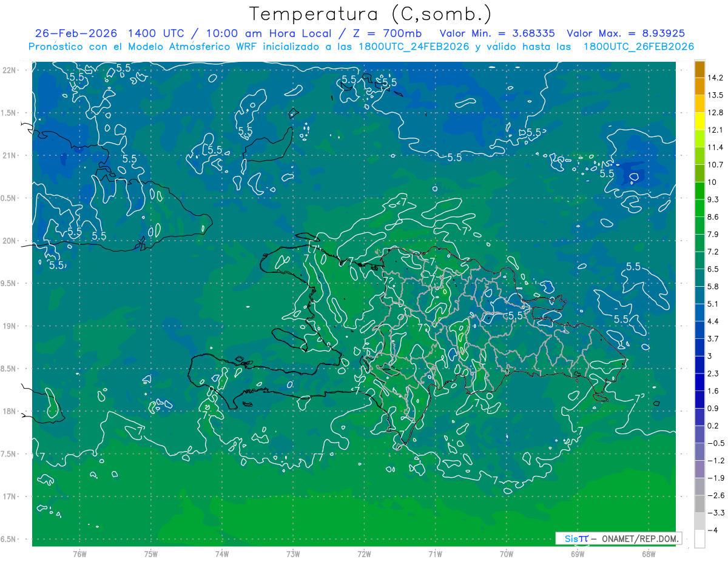Select the date text '26-Feb-2026'
The image size is (728, 562).
pos(76,33)
